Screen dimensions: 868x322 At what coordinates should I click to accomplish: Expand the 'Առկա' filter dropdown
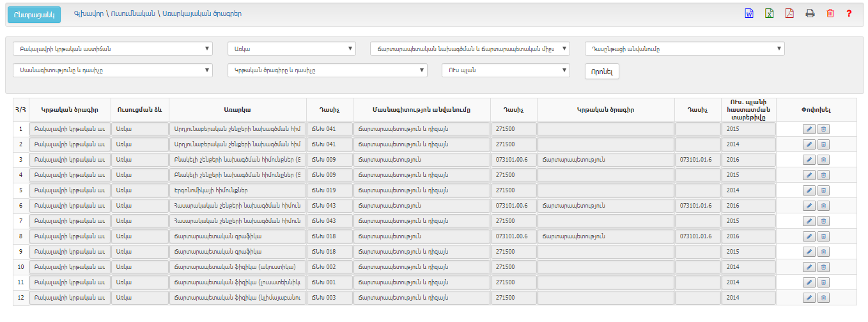291,49
